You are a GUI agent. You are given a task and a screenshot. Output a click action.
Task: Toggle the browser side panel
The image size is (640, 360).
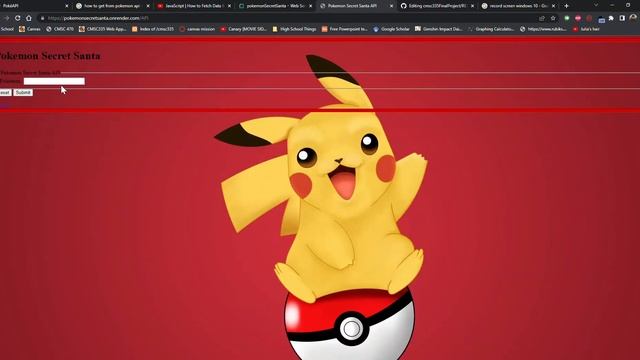click(x=622, y=18)
